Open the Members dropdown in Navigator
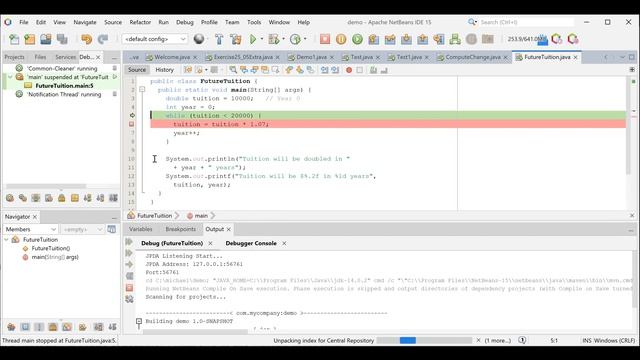 coord(31,229)
